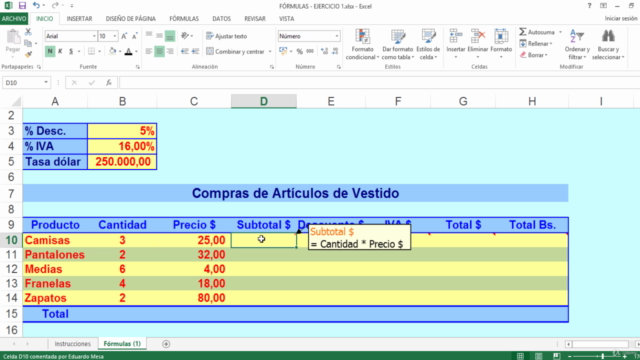Open Instrucciones sheet tab
Screen dimensions: 640x360
click(x=73, y=344)
